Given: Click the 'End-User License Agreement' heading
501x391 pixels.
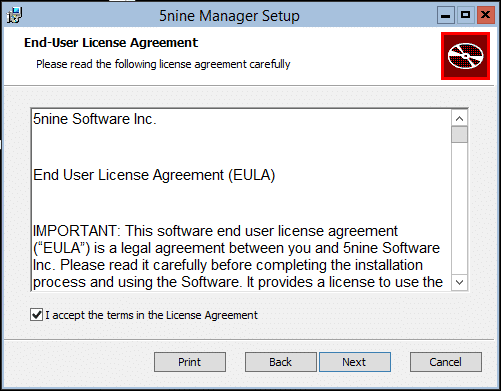Looking at the screenshot, I should (111, 43).
